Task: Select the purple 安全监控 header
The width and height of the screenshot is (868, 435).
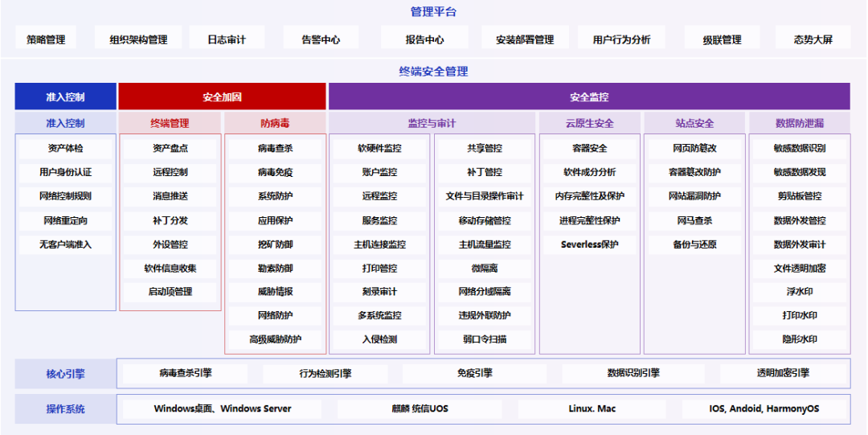Action: tap(589, 97)
